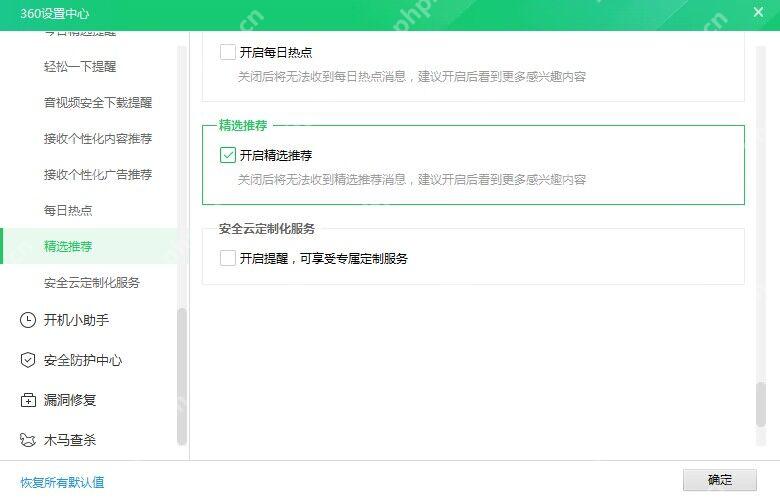Close the 360设置中心 window
The image size is (780, 500).
pos(758,12)
